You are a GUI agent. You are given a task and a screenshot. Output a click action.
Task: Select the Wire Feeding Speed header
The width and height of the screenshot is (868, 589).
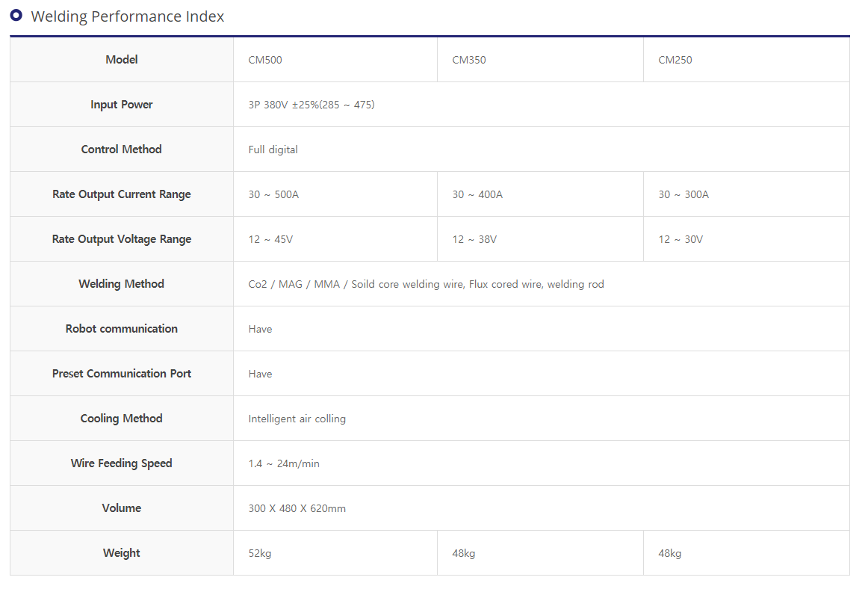point(122,463)
